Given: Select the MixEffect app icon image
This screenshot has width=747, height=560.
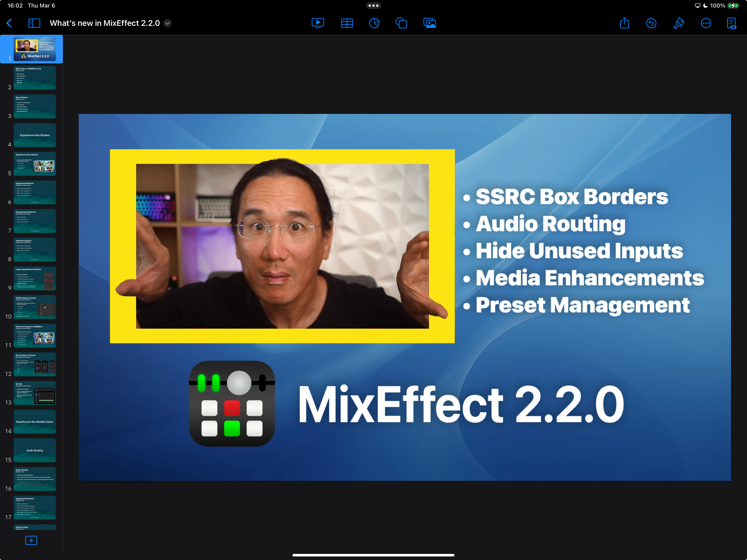Looking at the screenshot, I should (x=232, y=404).
